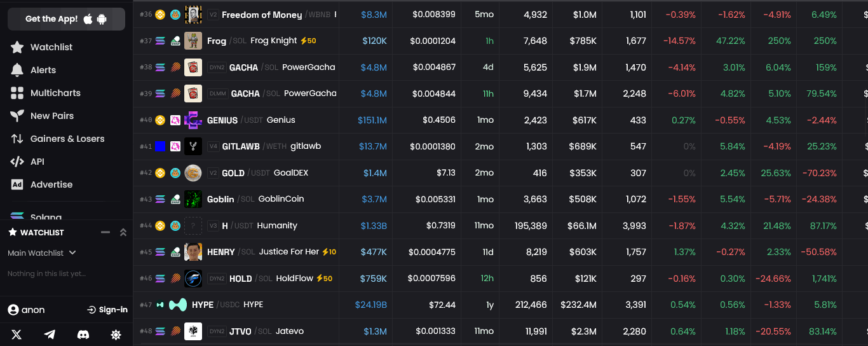Open the GENIUS / USDT pair row
This screenshot has width=868, height=346.
point(500,120)
